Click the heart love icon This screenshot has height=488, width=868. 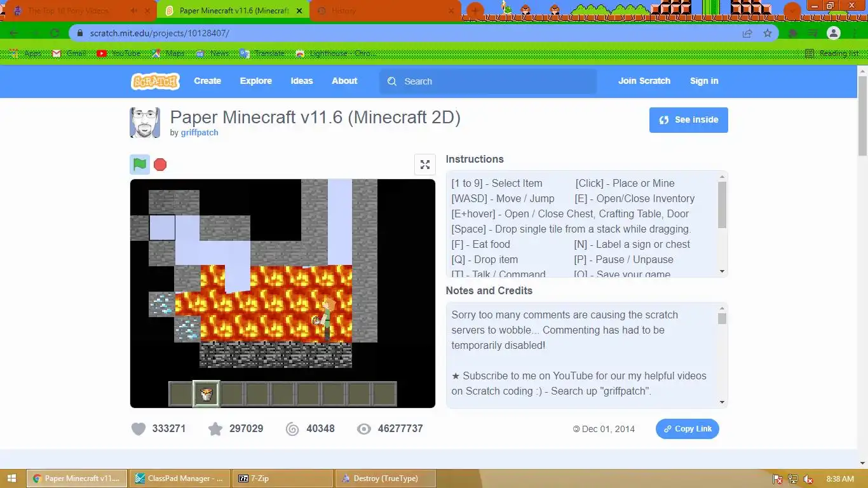[x=139, y=429]
